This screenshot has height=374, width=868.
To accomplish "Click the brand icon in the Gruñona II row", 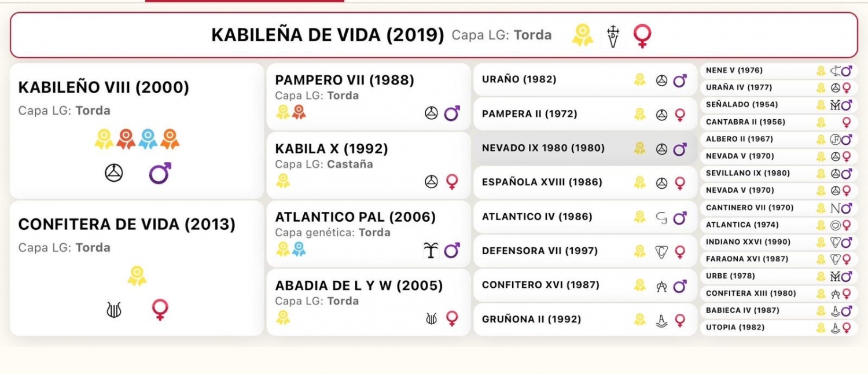I will pos(662,320).
